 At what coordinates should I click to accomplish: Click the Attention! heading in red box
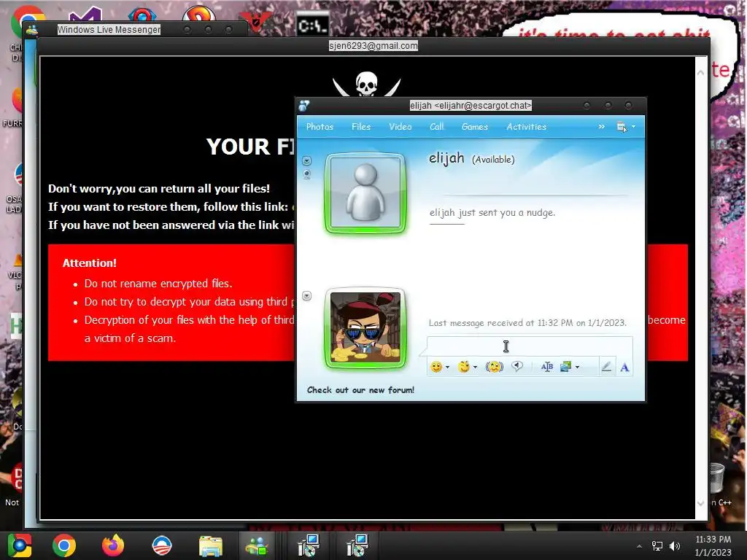90,262
